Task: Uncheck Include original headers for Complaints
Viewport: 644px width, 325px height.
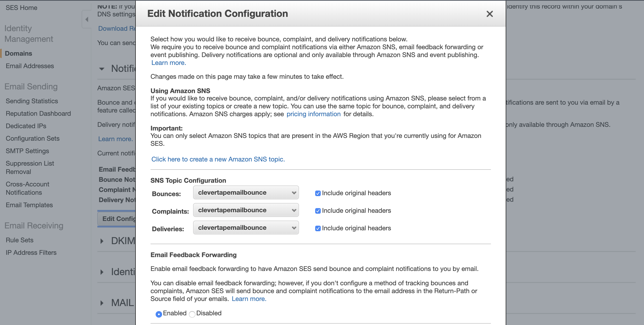Action: 317,211
